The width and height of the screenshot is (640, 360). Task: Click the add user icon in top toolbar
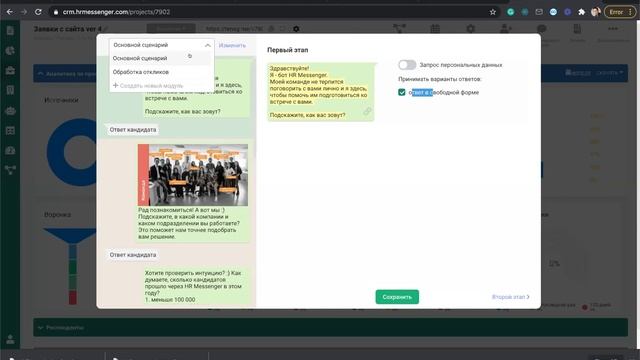(x=506, y=29)
